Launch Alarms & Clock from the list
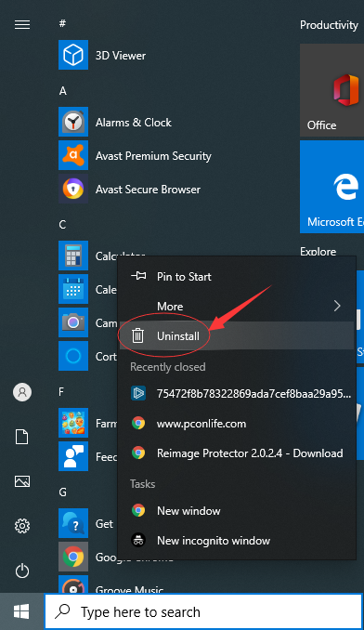Viewport: 364px width, 630px height. [x=133, y=122]
